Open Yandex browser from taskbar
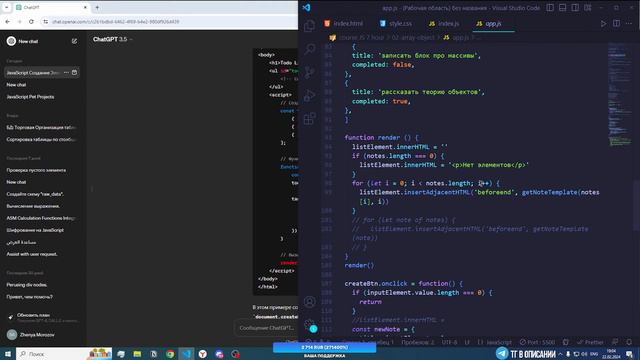The height and width of the screenshot is (360, 640). point(202,354)
